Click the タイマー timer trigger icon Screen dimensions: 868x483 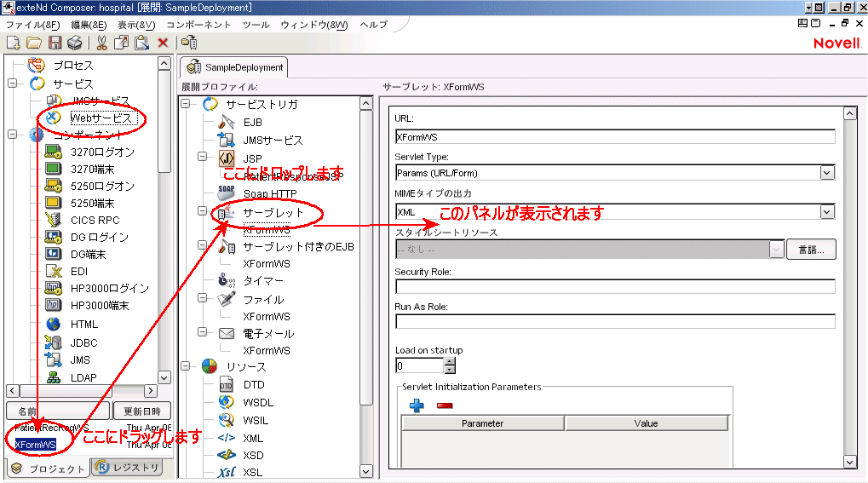227,281
